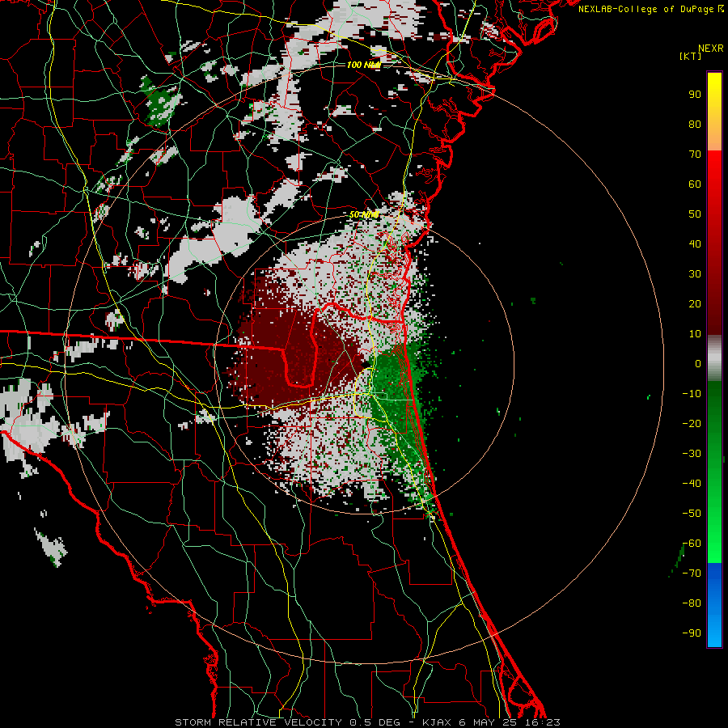Click the 90 value on velocity scale

coord(695,95)
